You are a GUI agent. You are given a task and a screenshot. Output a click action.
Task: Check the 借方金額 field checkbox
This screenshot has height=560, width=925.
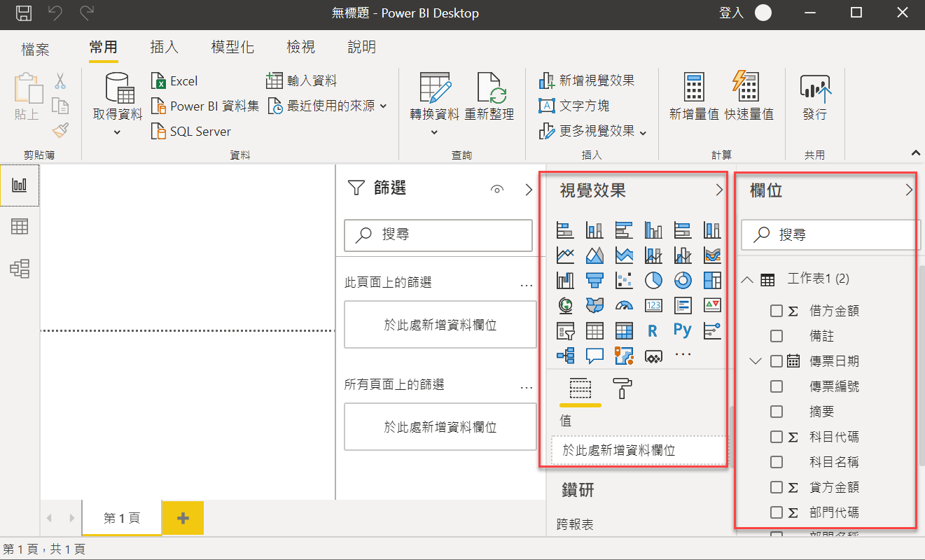pos(776,311)
